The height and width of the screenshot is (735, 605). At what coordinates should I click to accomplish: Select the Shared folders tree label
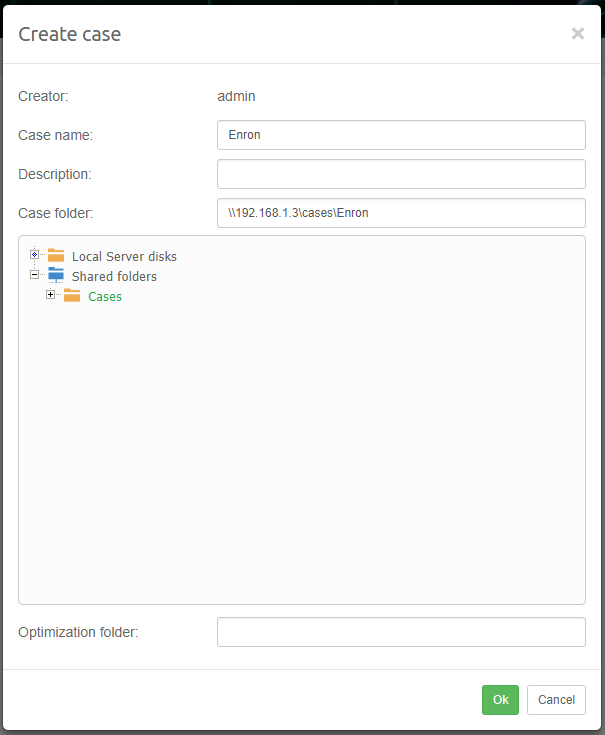coord(114,277)
